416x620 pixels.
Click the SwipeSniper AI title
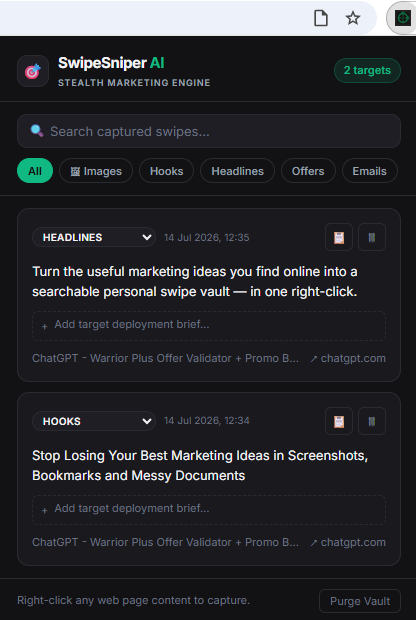[x=111, y=63]
